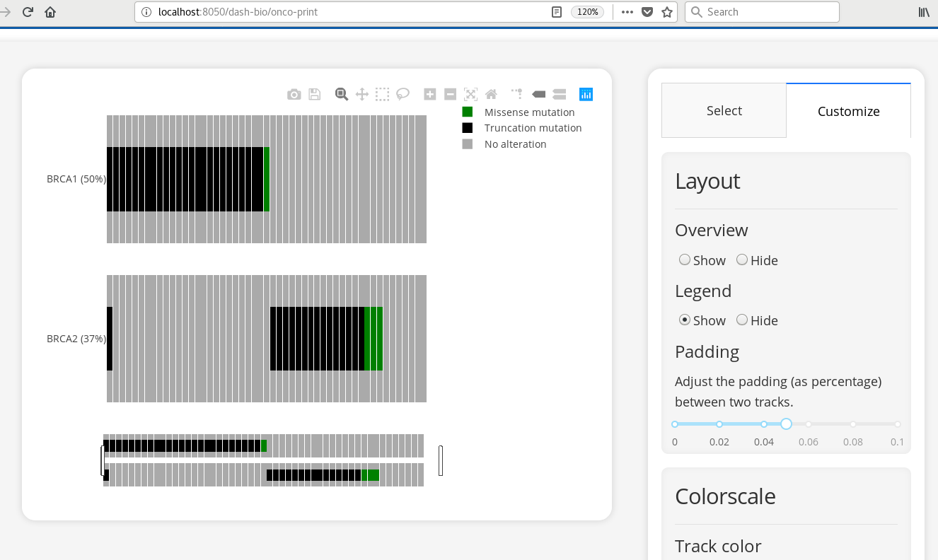Reset axes with the home icon
938x560 pixels.
coord(491,93)
